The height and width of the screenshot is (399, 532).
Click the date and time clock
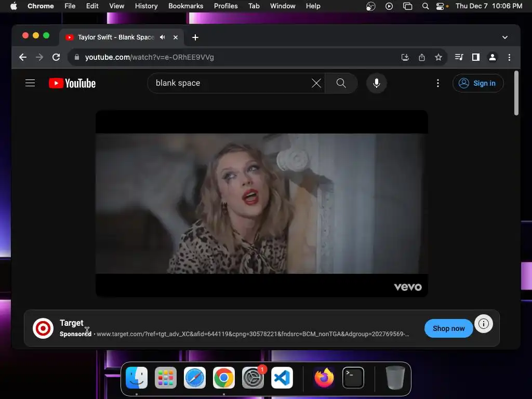[x=488, y=6]
